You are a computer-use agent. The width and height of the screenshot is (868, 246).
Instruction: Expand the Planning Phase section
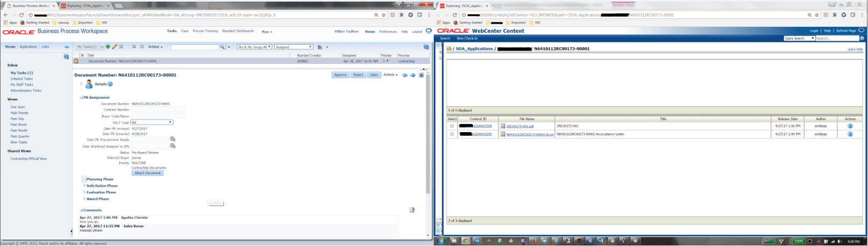(84, 179)
